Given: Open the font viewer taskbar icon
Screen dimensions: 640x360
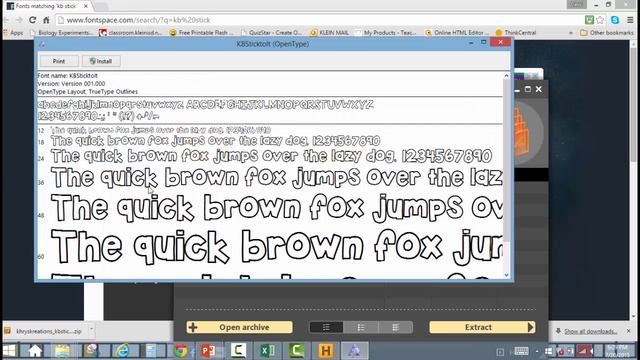Looking at the screenshot, I should tap(354, 351).
